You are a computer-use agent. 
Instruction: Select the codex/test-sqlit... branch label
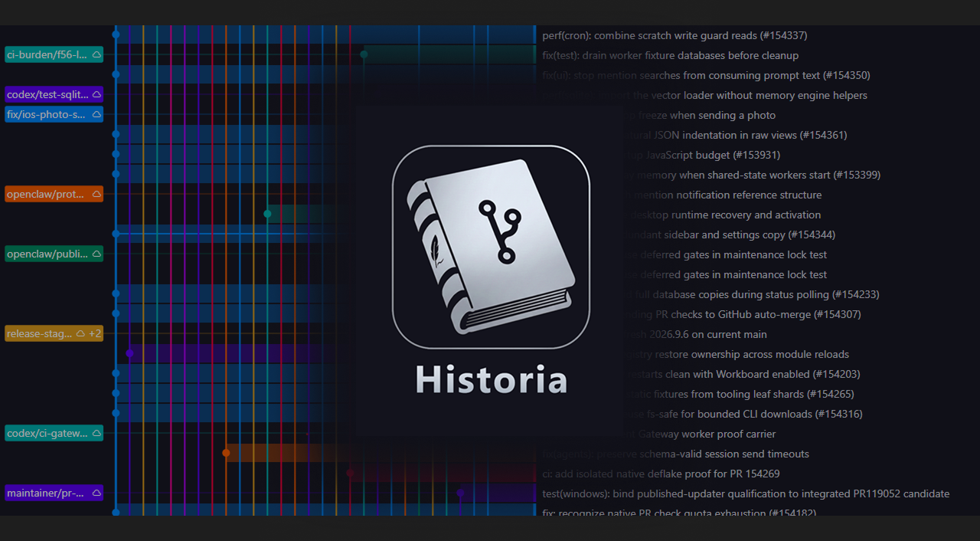click(x=54, y=95)
